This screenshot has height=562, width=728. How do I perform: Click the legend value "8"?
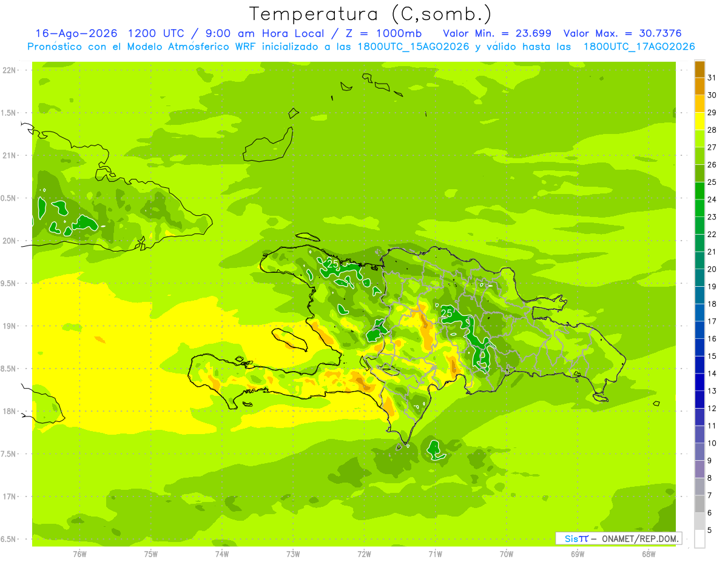point(710,478)
